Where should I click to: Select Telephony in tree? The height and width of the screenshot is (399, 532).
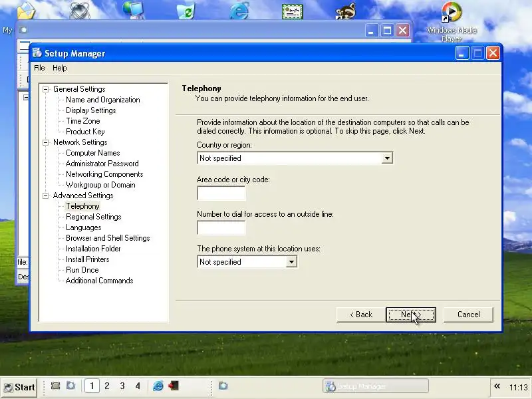point(82,206)
